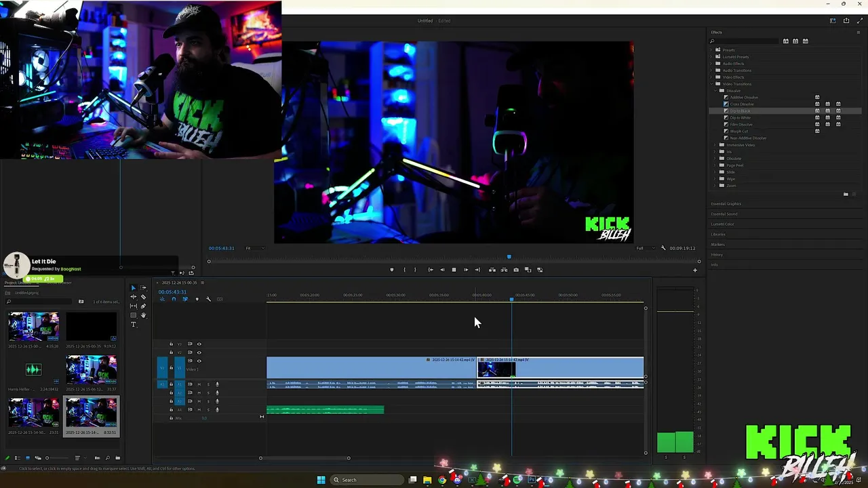Open timeline display settings wrench

click(x=209, y=299)
